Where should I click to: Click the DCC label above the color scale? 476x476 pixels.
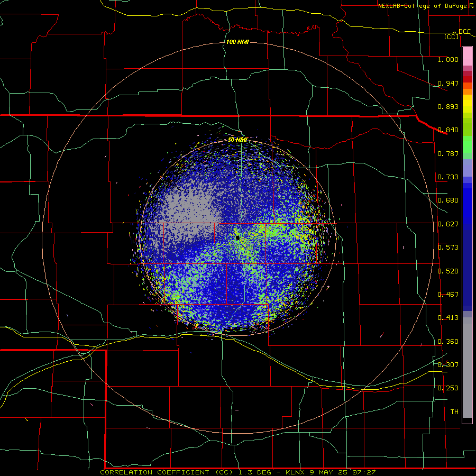pos(464,32)
